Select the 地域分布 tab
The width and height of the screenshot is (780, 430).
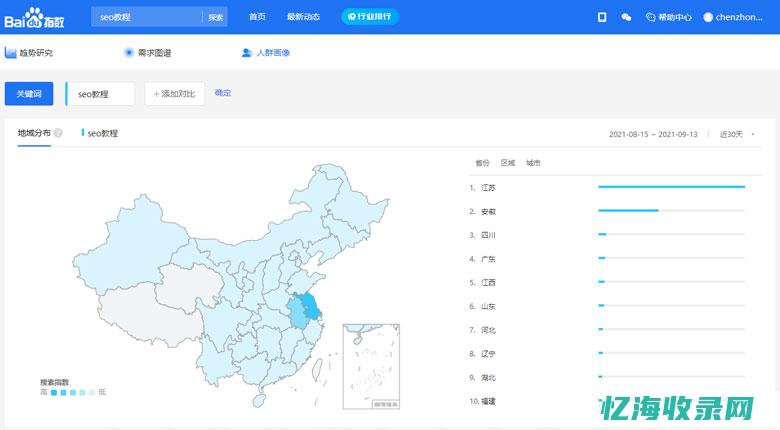click(34, 133)
